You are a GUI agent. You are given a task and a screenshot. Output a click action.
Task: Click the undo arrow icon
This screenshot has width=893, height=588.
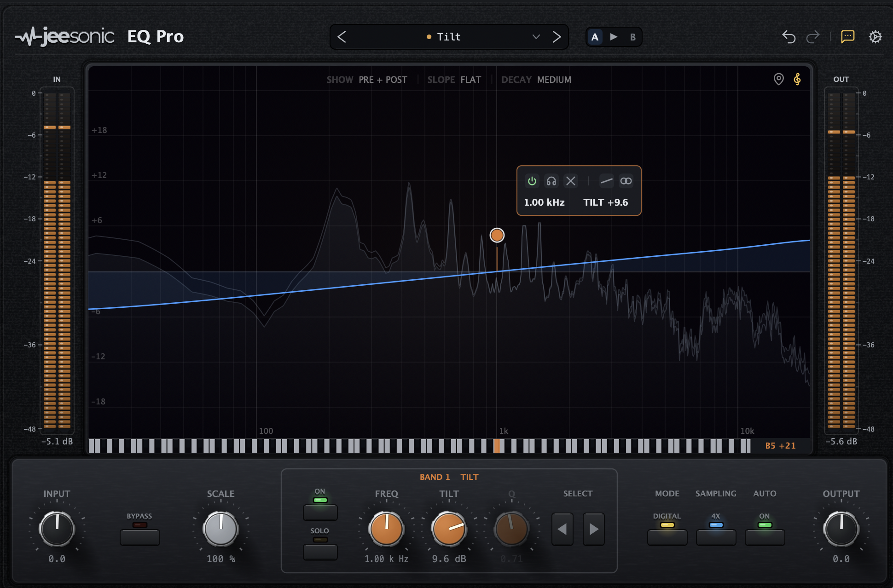789,37
